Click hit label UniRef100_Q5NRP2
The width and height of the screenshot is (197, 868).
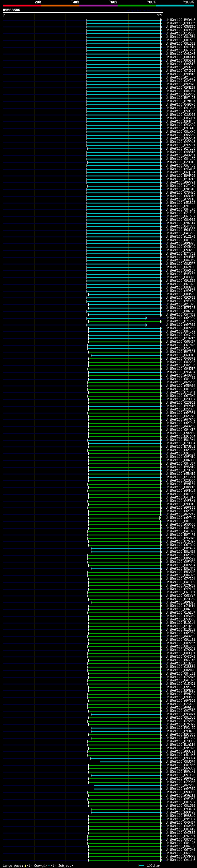click(x=180, y=856)
